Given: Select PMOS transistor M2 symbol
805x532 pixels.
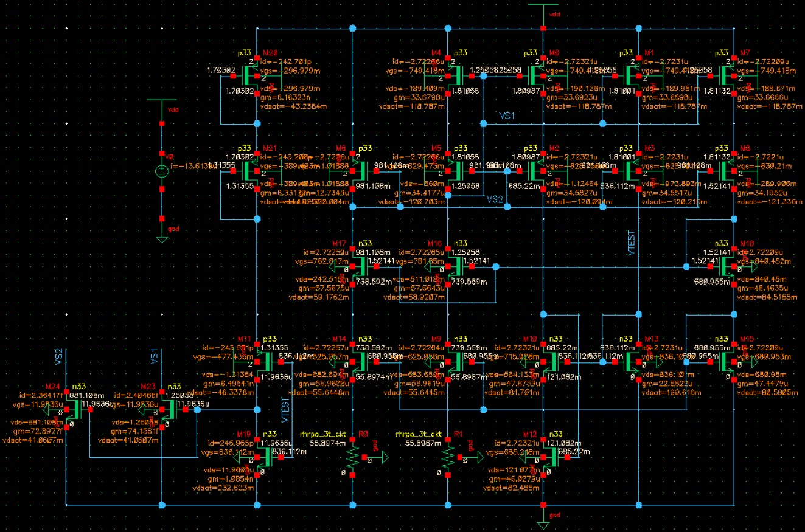Looking at the screenshot, I should (x=537, y=172).
